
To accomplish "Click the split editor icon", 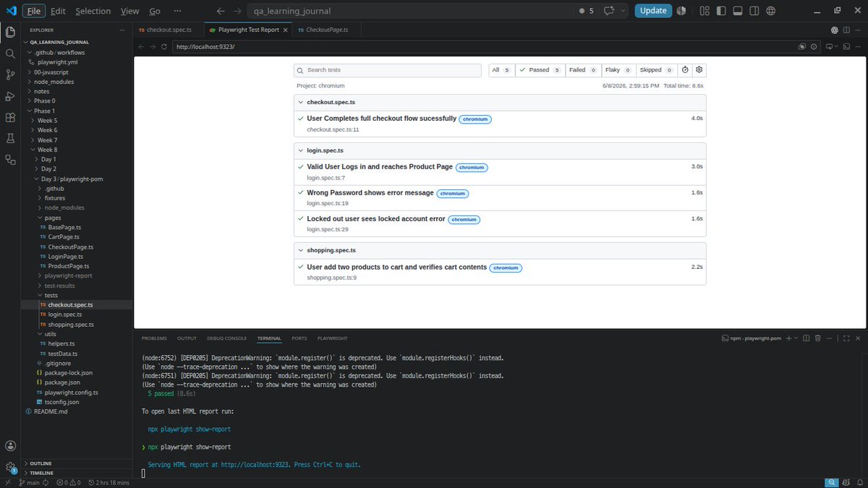I will (x=847, y=30).
